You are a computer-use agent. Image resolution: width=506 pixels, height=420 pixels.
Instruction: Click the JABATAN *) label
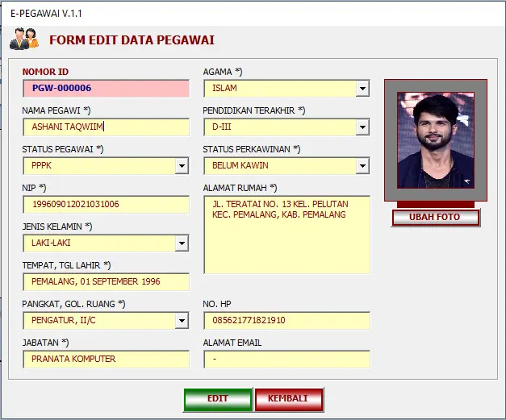(x=45, y=343)
